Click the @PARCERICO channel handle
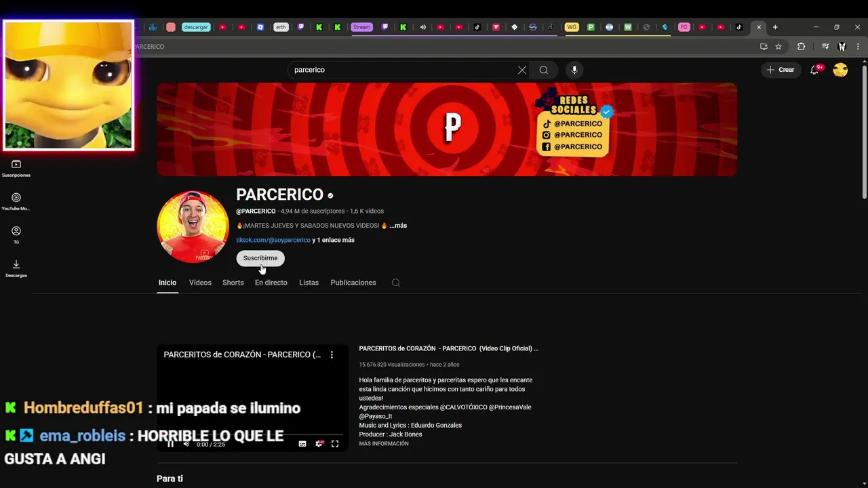This screenshot has height=488, width=868. 256,211
